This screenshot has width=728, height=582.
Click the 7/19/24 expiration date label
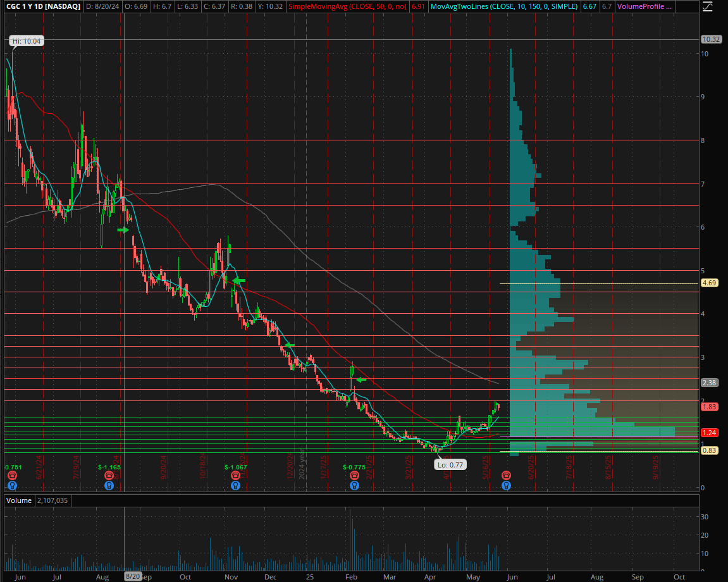click(x=76, y=467)
